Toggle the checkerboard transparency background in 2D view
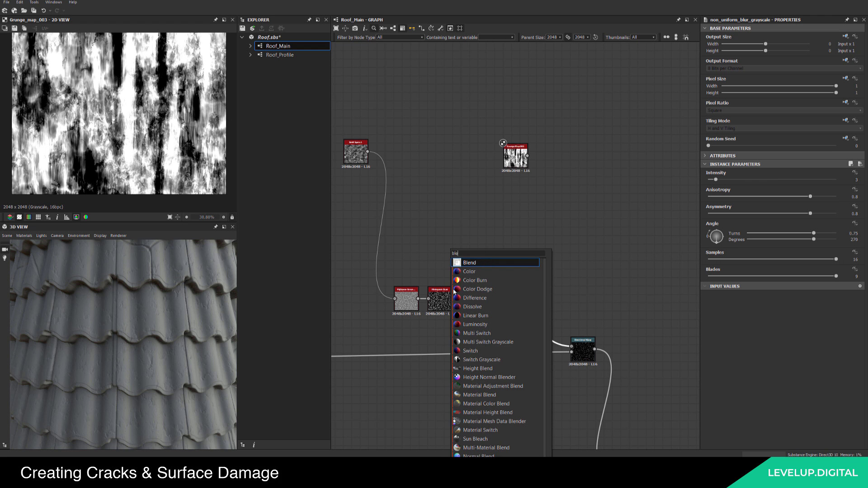 [19, 217]
